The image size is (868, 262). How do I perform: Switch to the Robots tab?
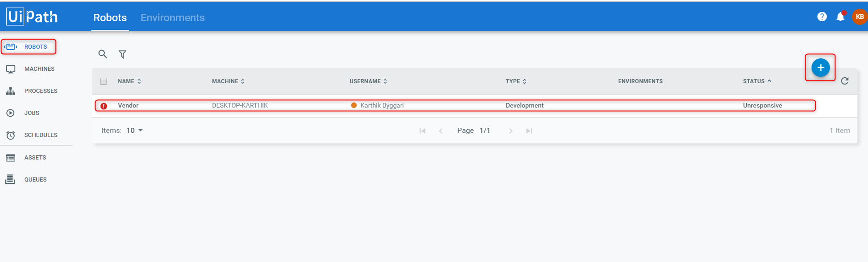click(x=110, y=17)
